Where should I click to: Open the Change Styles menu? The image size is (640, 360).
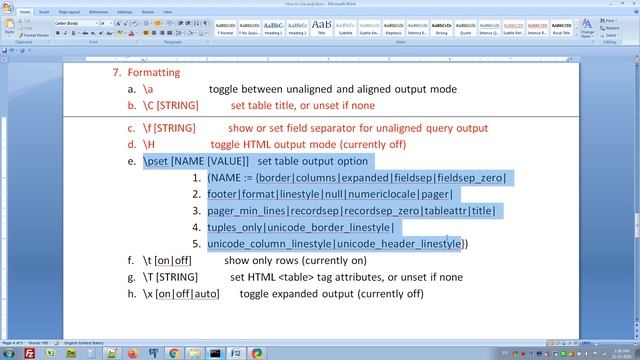click(587, 28)
